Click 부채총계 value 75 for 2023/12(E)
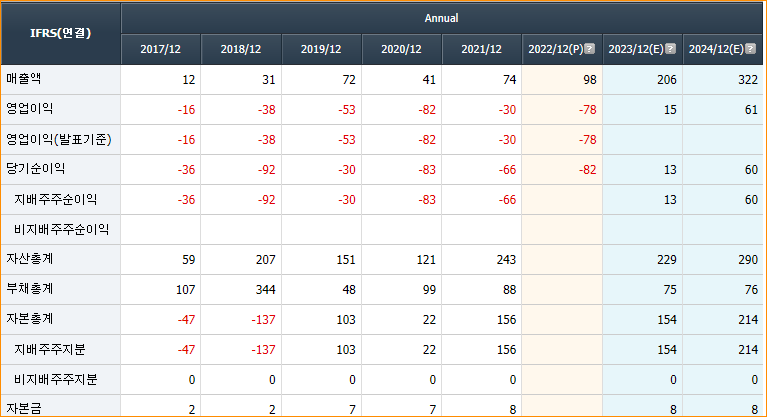This screenshot has width=767, height=417. coord(670,290)
